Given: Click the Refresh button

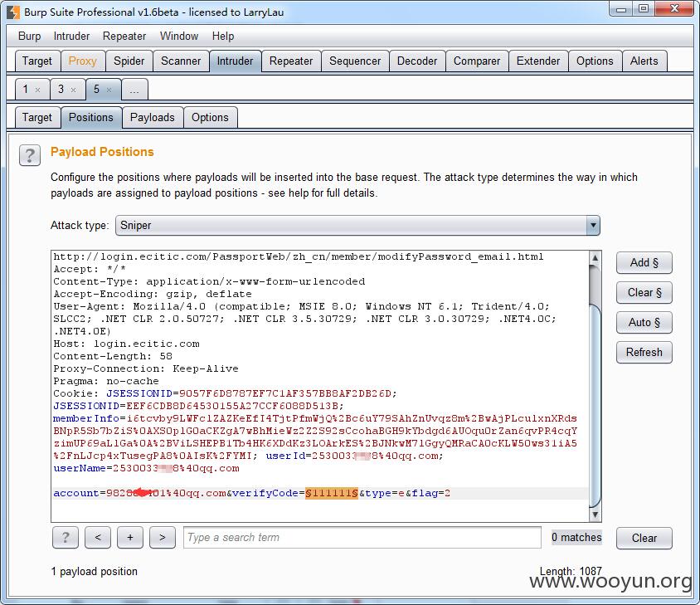Looking at the screenshot, I should (644, 353).
